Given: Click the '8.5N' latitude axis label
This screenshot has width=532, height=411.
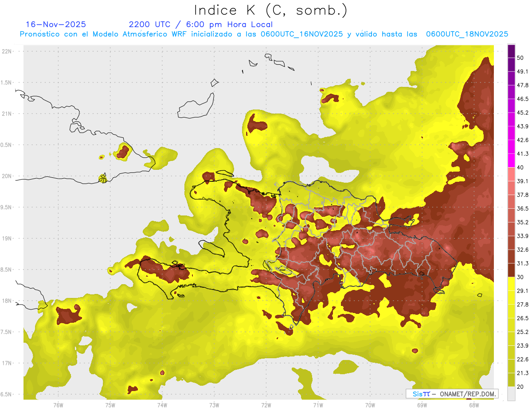Looking at the screenshot, I should tap(7, 270).
